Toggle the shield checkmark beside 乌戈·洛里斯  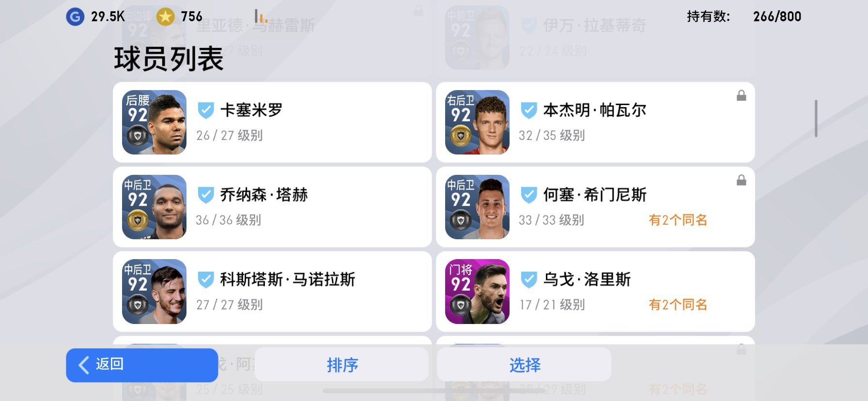pos(529,279)
